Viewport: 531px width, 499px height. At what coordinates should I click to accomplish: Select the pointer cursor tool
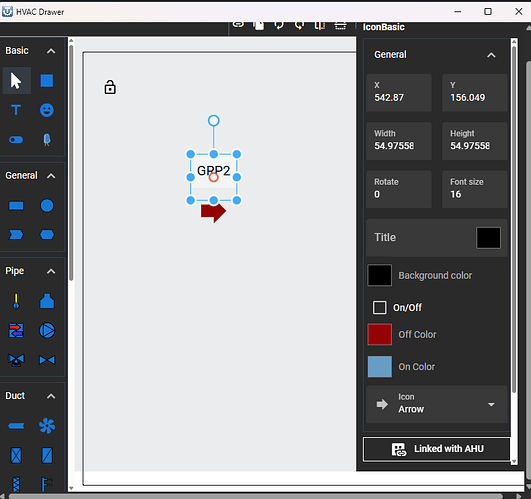[16, 81]
